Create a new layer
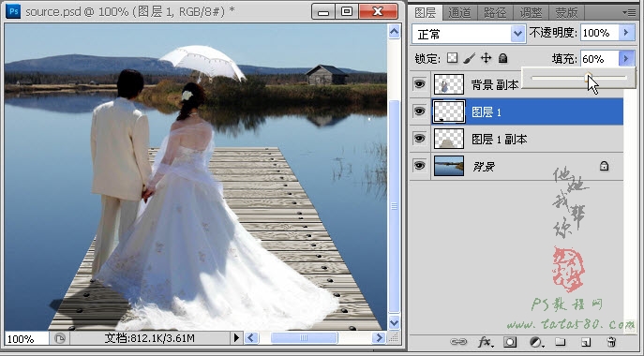Image resolution: width=644 pixels, height=356 pixels. pos(586,342)
